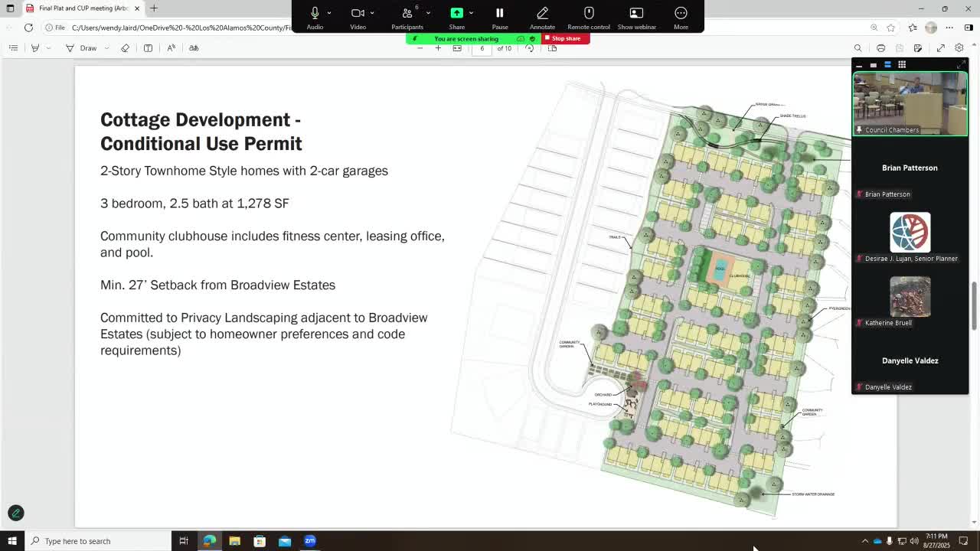Image resolution: width=980 pixels, height=551 pixels.
Task: Click the Translate icon in PDF toolbar
Action: point(194,48)
